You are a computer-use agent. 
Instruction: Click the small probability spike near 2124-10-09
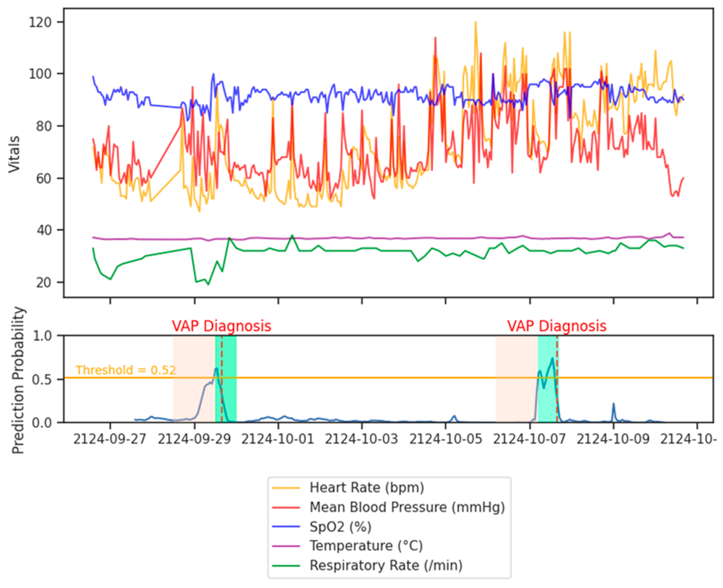(614, 412)
